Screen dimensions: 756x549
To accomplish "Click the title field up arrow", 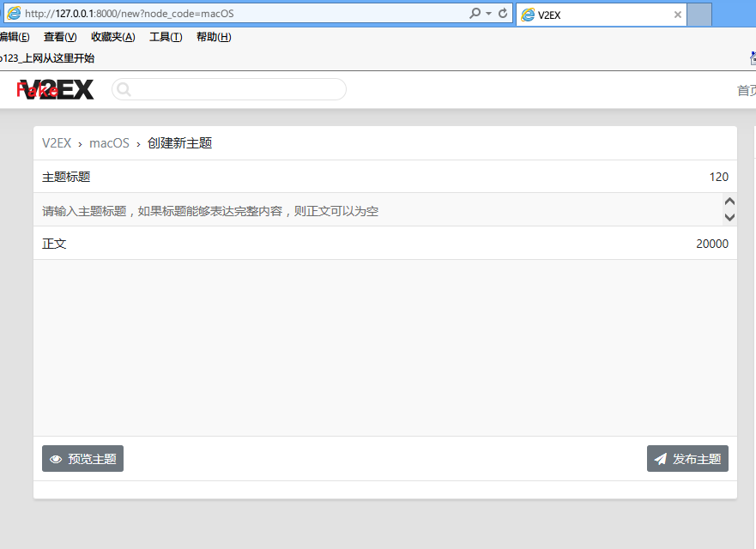I will [x=729, y=202].
